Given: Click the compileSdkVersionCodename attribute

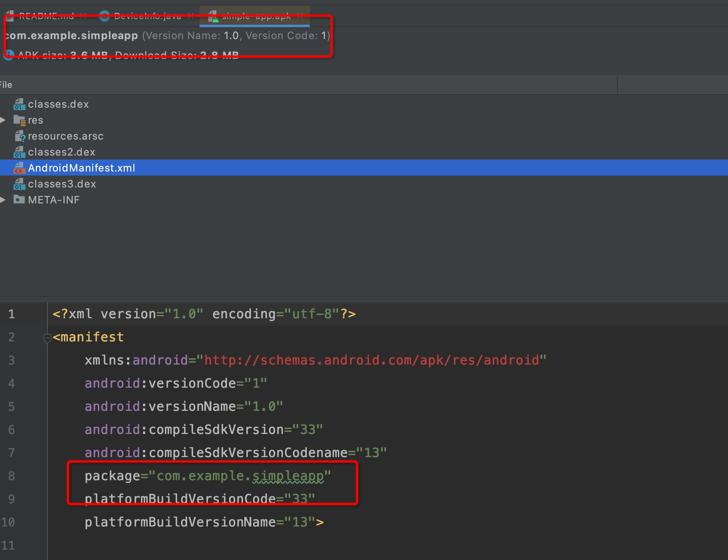Looking at the screenshot, I should pyautogui.click(x=235, y=453).
